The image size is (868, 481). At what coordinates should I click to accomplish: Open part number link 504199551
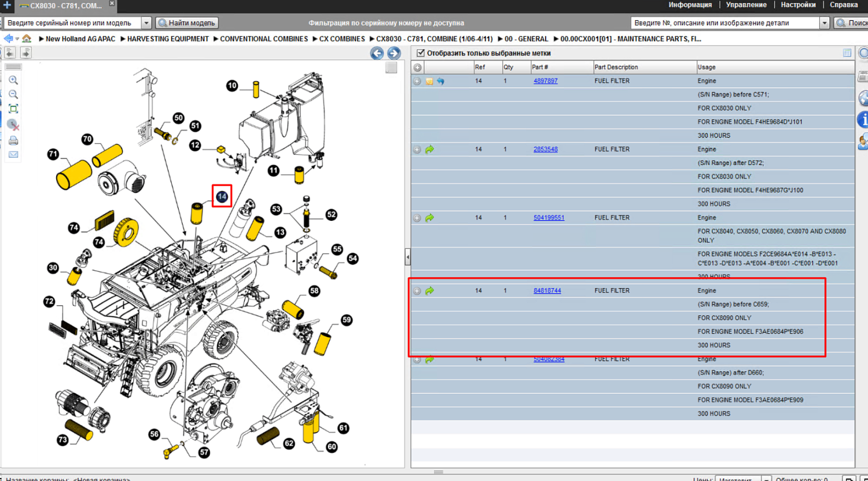tap(549, 218)
